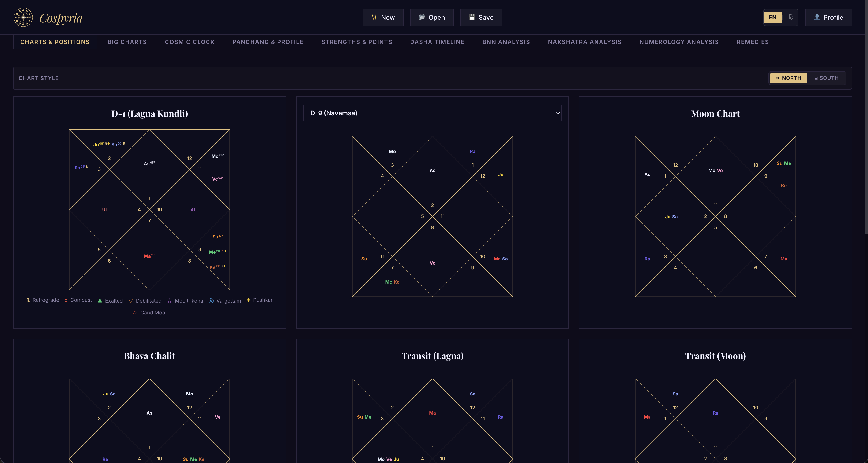Viewport: 868px width, 463px height.
Task: Click Ra 21° in the D-1 chart
Action: pos(81,168)
